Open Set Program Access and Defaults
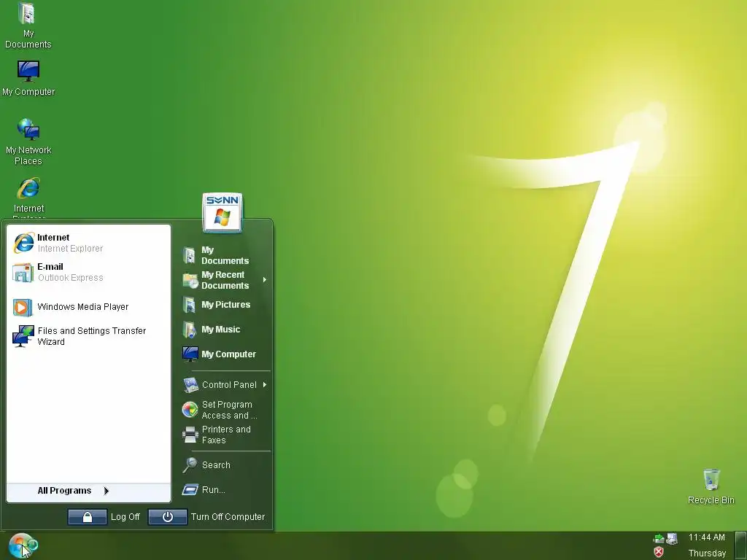This screenshot has width=747, height=560. (225, 410)
